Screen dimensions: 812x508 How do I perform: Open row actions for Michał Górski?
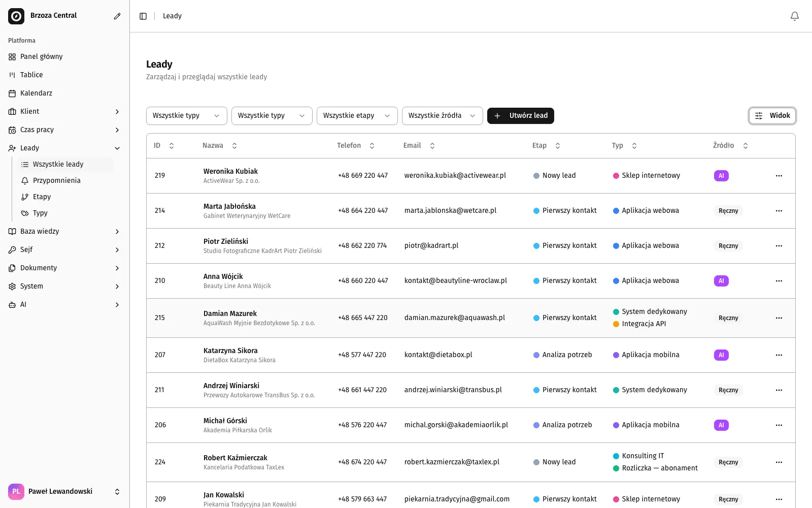pyautogui.click(x=779, y=425)
